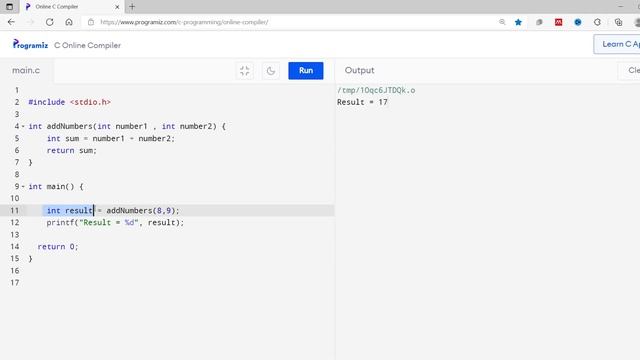Open the main.c file tab
640x360 pixels.
click(26, 70)
